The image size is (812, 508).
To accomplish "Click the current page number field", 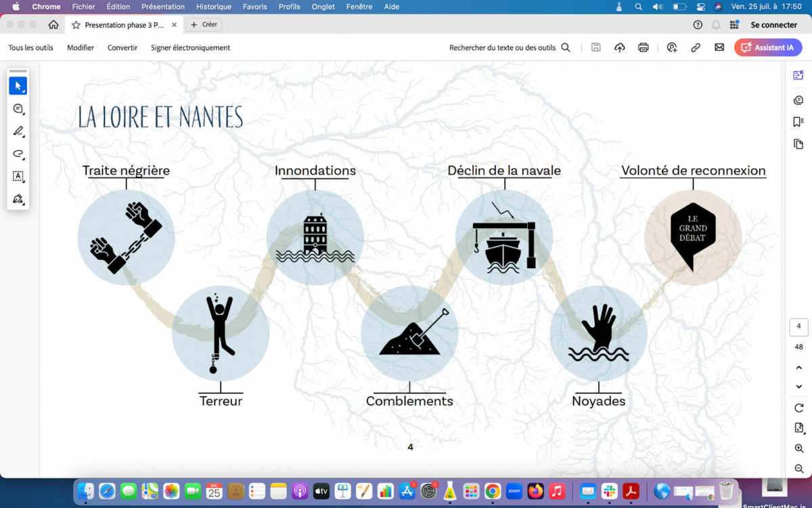I will click(x=799, y=326).
